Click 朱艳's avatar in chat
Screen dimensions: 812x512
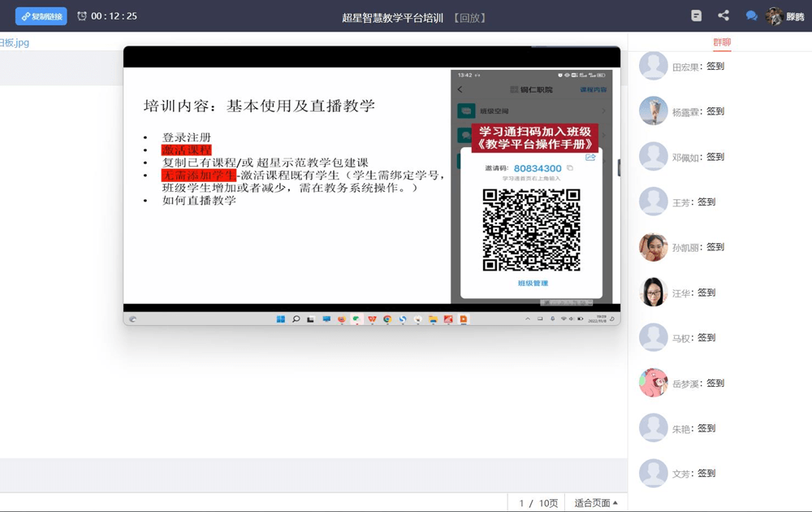click(653, 428)
